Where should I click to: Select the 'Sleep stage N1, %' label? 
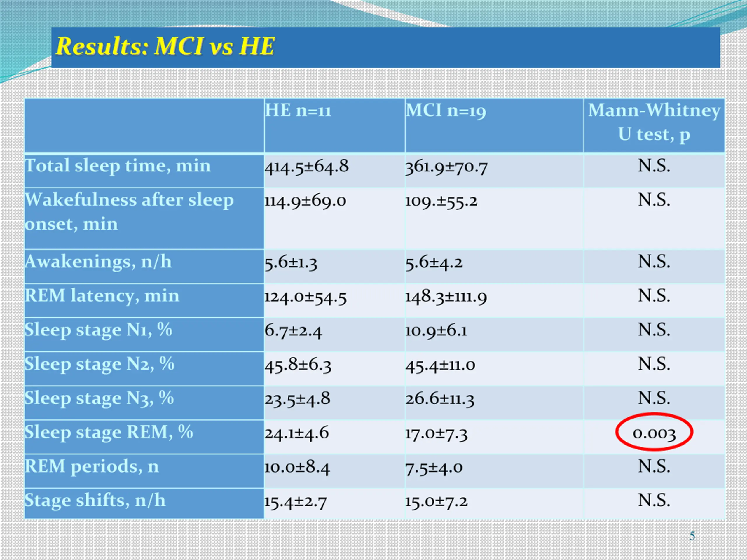(99, 330)
